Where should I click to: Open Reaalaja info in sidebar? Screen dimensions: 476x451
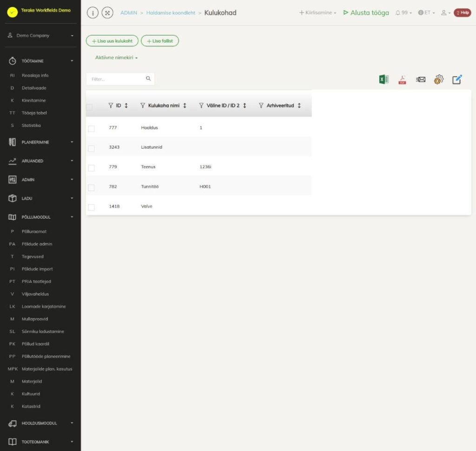(35, 75)
